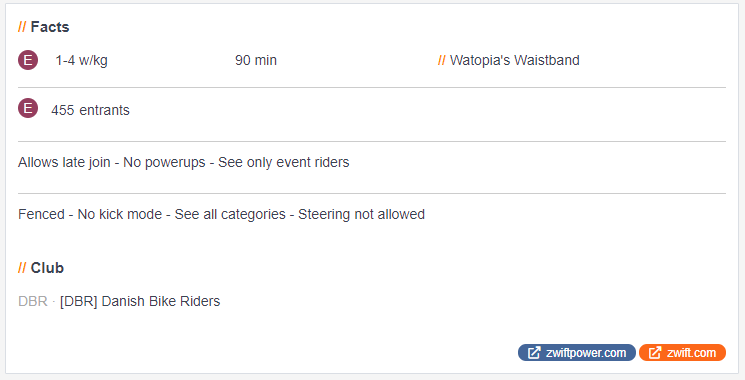Click the category E badge beside 1-4 w/kg

(28, 60)
